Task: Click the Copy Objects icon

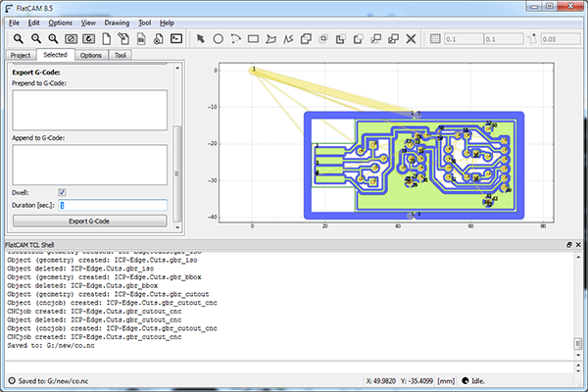Action: (393, 38)
